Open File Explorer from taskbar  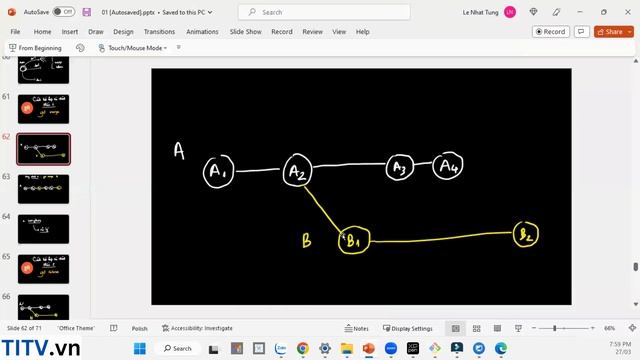point(347,349)
